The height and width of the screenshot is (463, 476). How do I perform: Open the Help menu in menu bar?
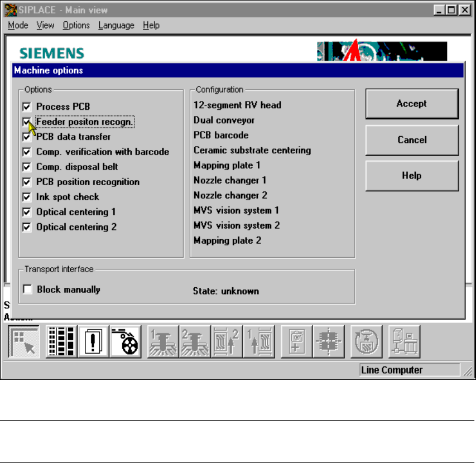click(151, 25)
